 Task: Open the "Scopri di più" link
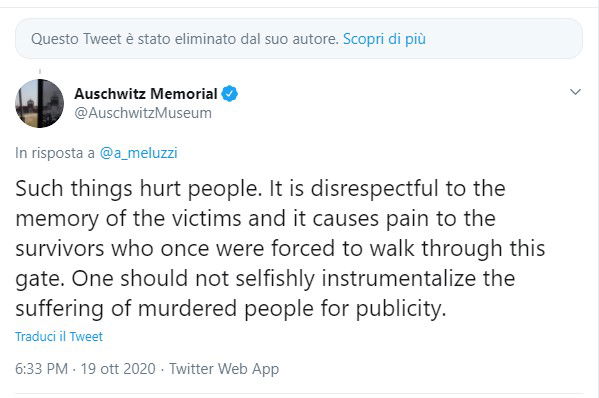384,39
